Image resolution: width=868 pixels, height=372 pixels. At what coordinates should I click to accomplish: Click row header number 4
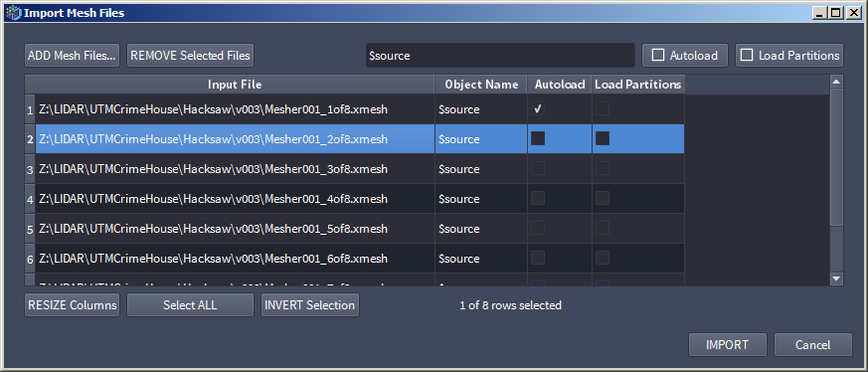click(30, 199)
